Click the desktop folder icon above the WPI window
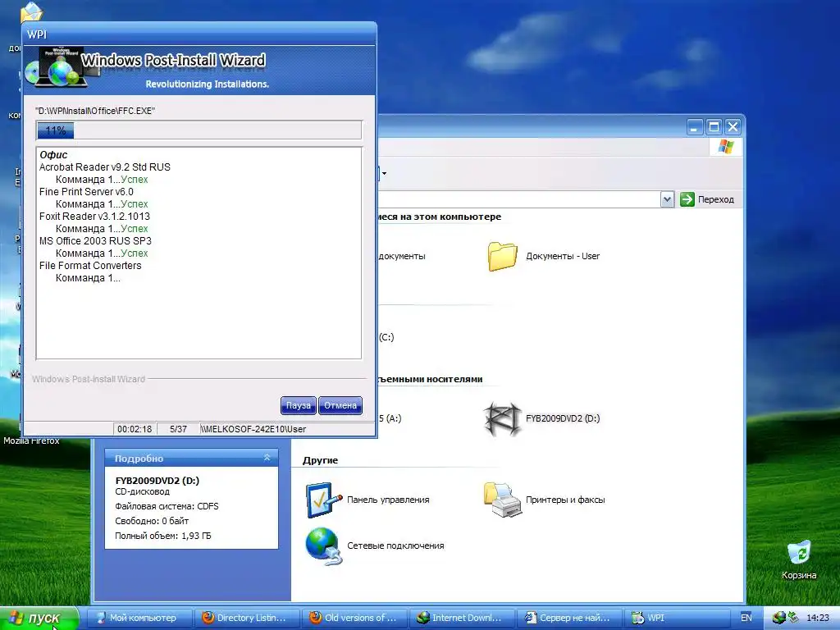This screenshot has height=630, width=840. (31, 11)
